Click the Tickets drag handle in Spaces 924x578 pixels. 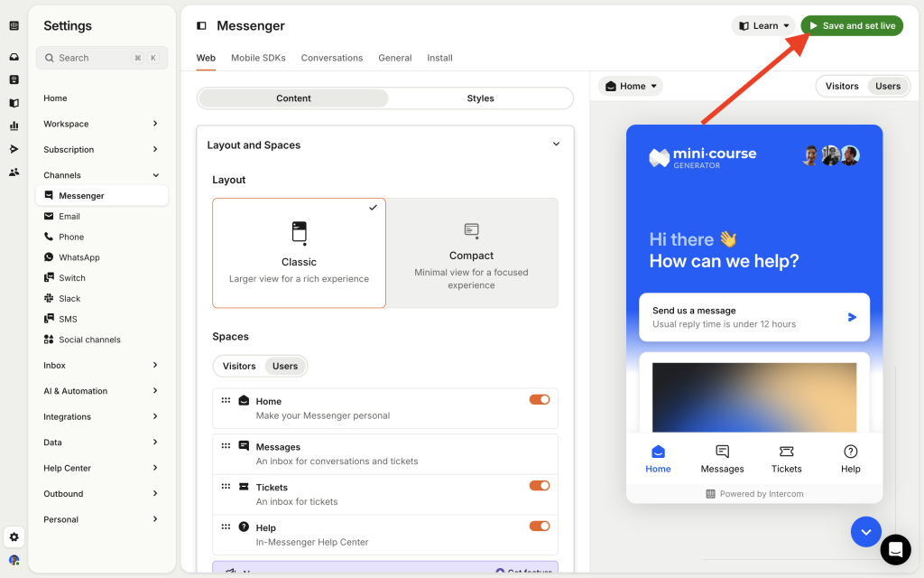(x=226, y=487)
